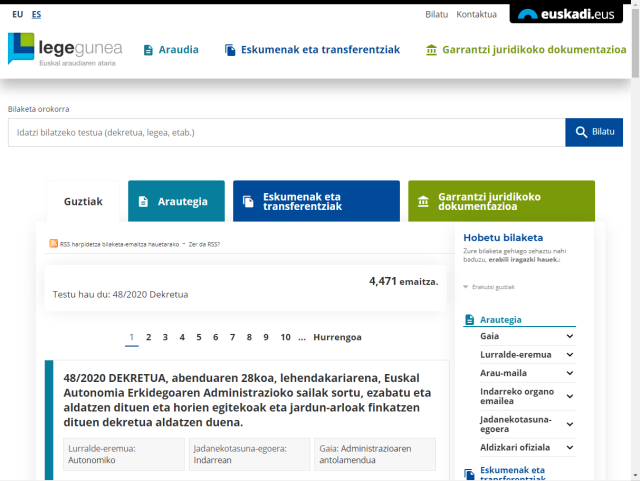Click Hurrengoa to see next page
This screenshot has width=640, height=481.
coord(337,337)
